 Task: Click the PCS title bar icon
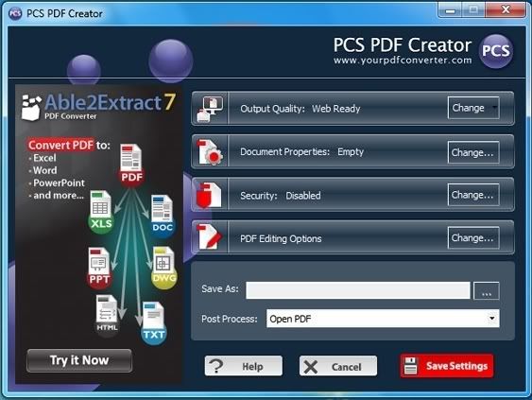15,13
